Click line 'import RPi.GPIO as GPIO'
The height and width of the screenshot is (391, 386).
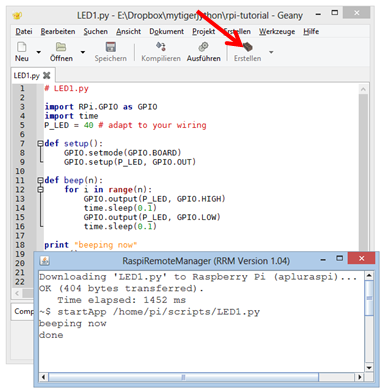click(x=101, y=107)
